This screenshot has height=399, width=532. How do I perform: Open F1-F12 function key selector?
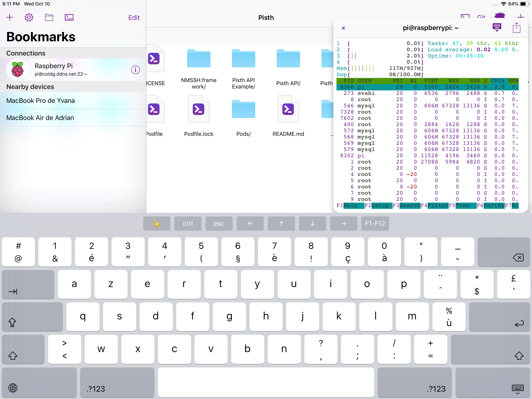click(375, 224)
